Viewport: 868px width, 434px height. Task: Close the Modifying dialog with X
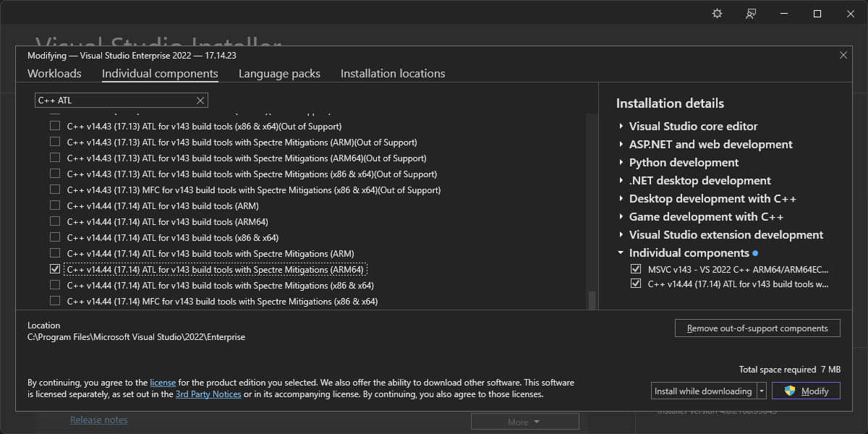coord(843,55)
